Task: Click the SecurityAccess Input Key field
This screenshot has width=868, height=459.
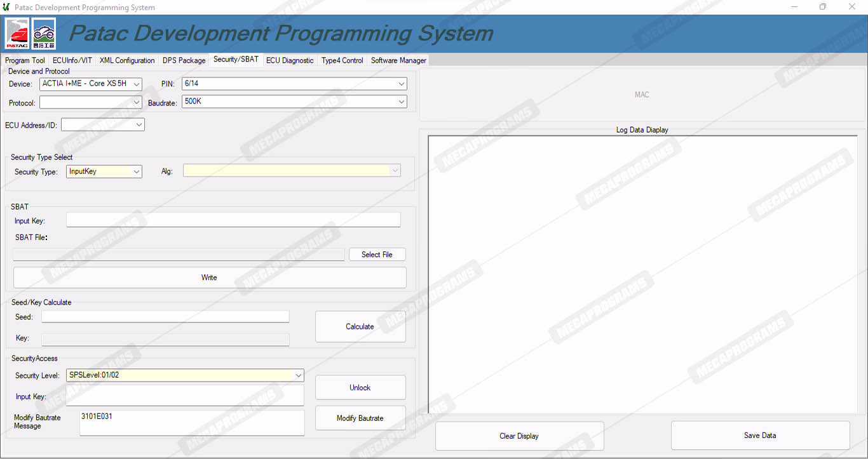Action: click(x=185, y=396)
